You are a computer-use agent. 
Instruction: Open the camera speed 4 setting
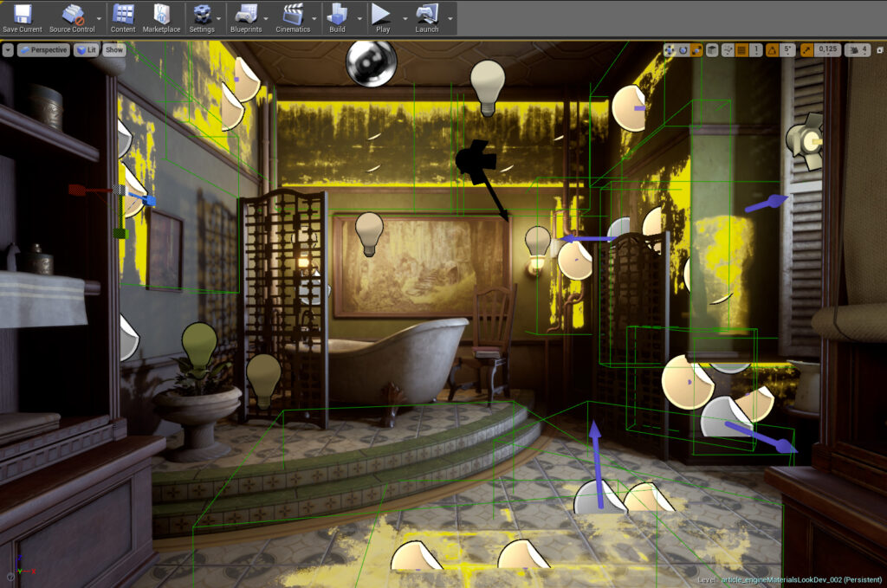coord(858,50)
